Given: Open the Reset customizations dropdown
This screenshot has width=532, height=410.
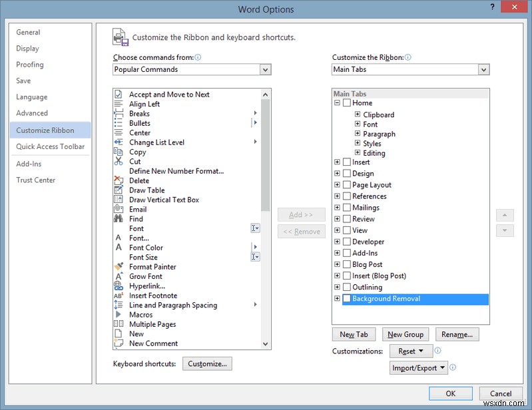Looking at the screenshot, I should tap(411, 351).
